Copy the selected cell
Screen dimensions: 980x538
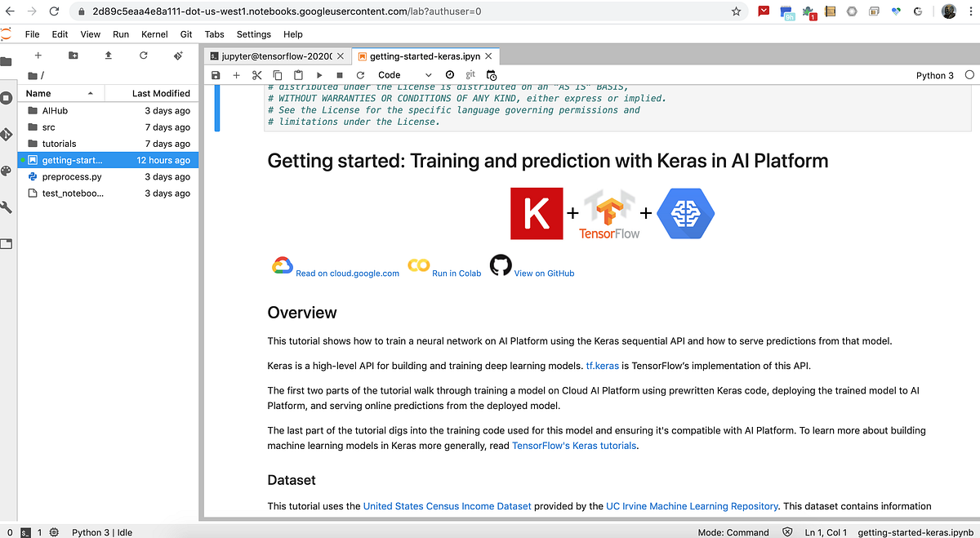click(277, 74)
